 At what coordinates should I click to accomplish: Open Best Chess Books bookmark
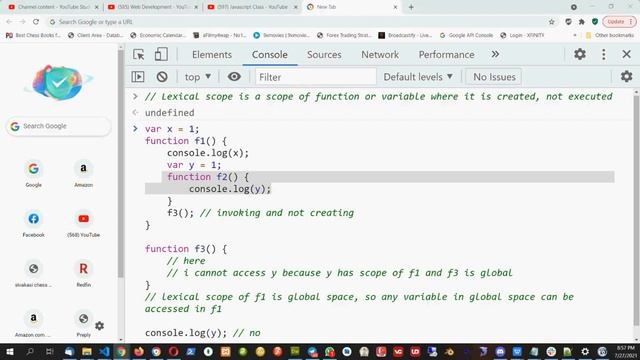coord(33,36)
